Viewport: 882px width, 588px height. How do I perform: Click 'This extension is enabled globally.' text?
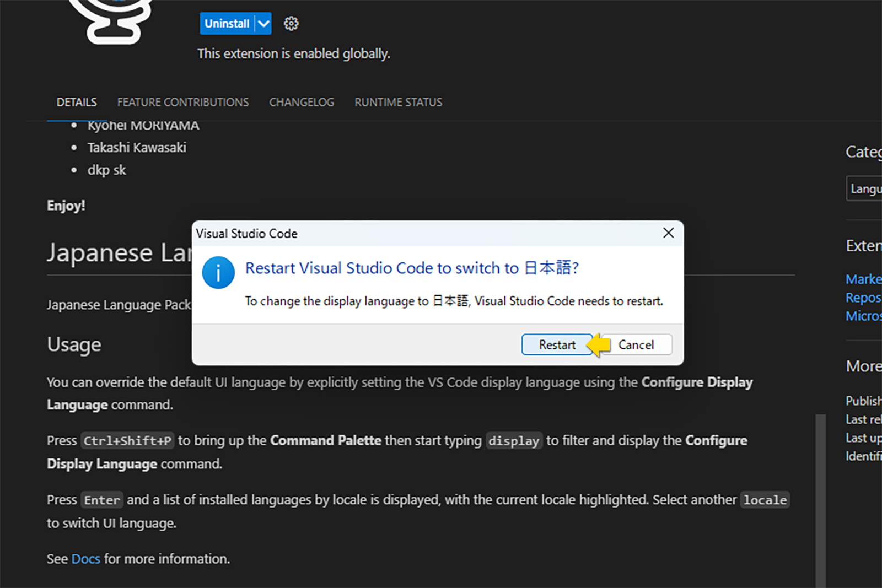point(294,54)
